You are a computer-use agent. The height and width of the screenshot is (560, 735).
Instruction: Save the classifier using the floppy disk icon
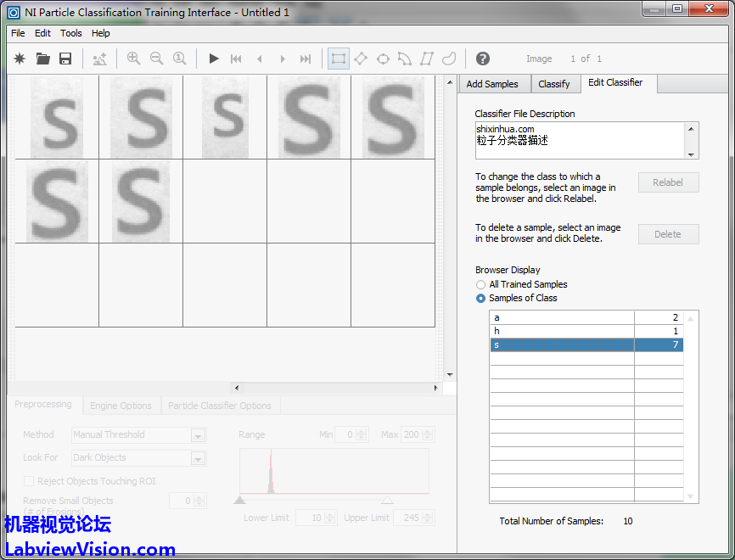65,59
